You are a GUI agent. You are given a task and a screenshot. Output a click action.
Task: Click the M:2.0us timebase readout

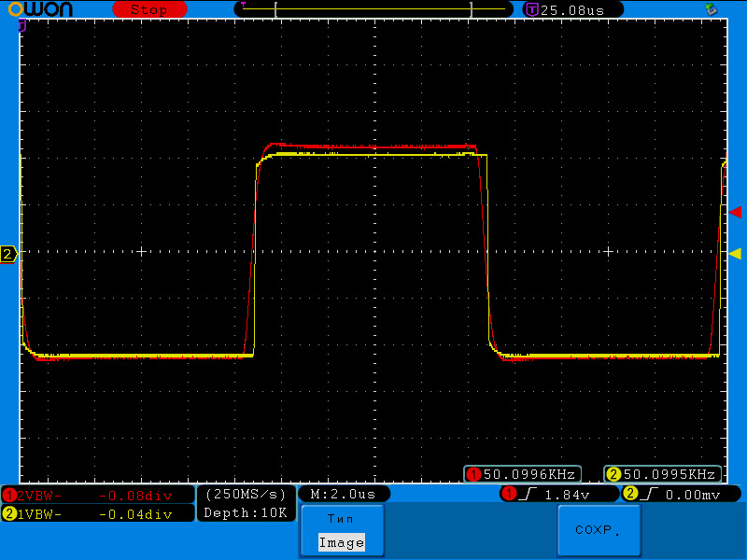[343, 495]
